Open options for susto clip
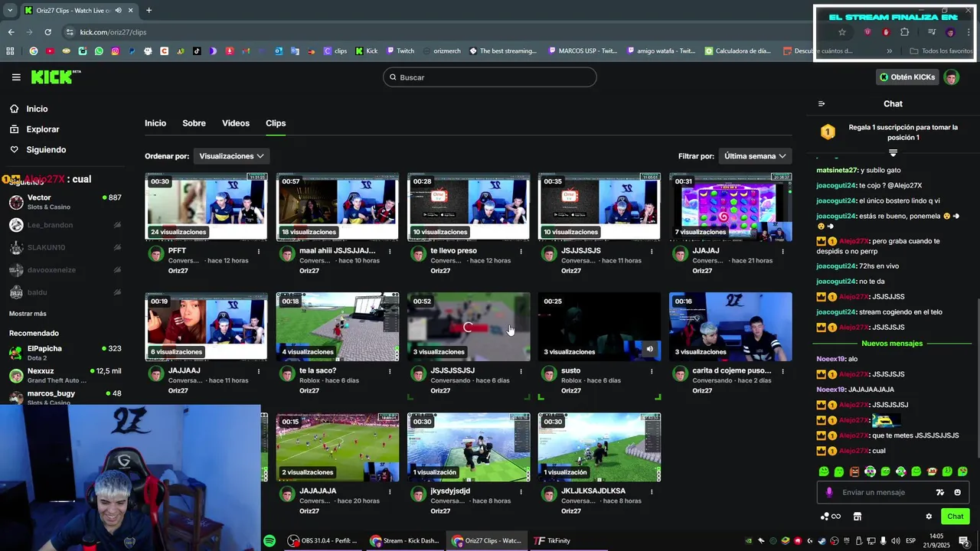This screenshot has height=551, width=980. 652,371
